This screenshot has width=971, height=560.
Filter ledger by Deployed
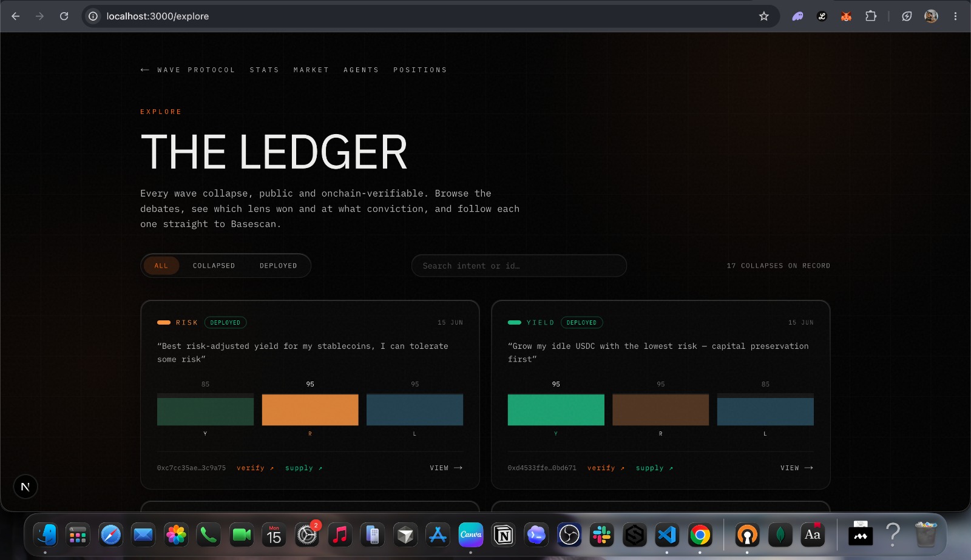(x=279, y=266)
